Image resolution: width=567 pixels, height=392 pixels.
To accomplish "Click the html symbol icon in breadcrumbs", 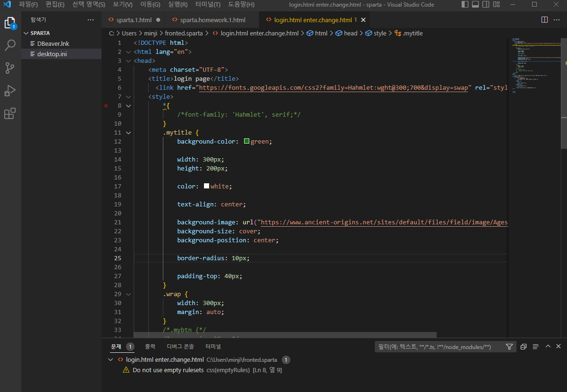I will tap(310, 34).
